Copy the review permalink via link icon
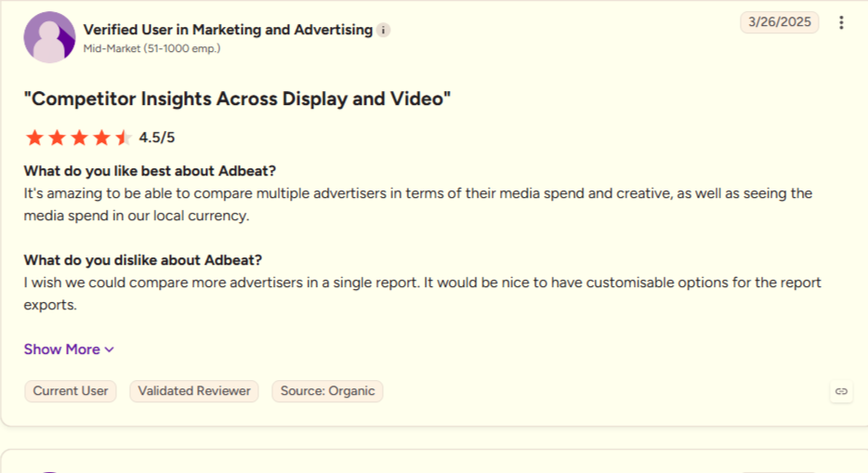This screenshot has height=473, width=868. pos(841,391)
